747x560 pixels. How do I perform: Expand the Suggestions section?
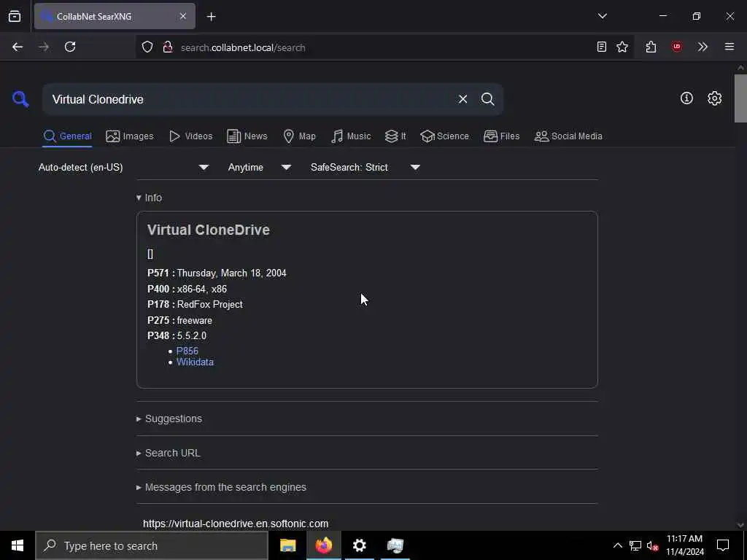169,419
